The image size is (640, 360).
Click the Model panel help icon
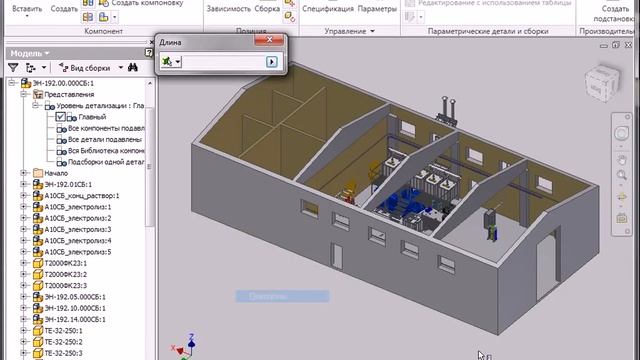pyautogui.click(x=149, y=53)
